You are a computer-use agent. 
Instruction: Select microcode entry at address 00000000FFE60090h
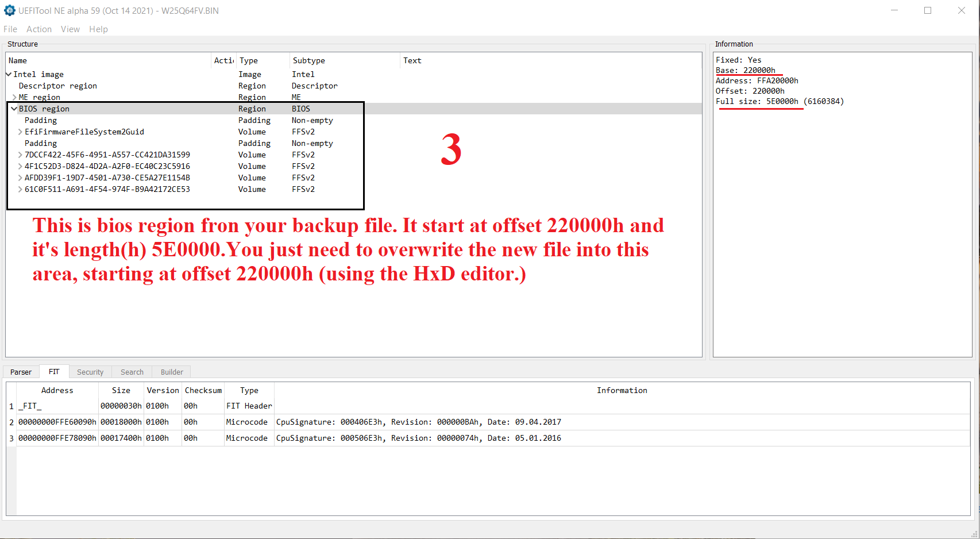[x=57, y=422]
